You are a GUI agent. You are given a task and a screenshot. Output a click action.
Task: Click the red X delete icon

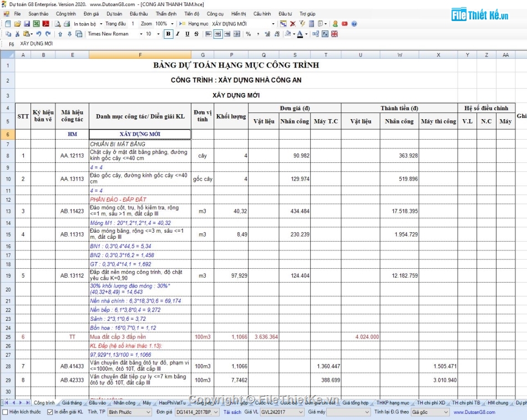pyautogui.click(x=293, y=24)
